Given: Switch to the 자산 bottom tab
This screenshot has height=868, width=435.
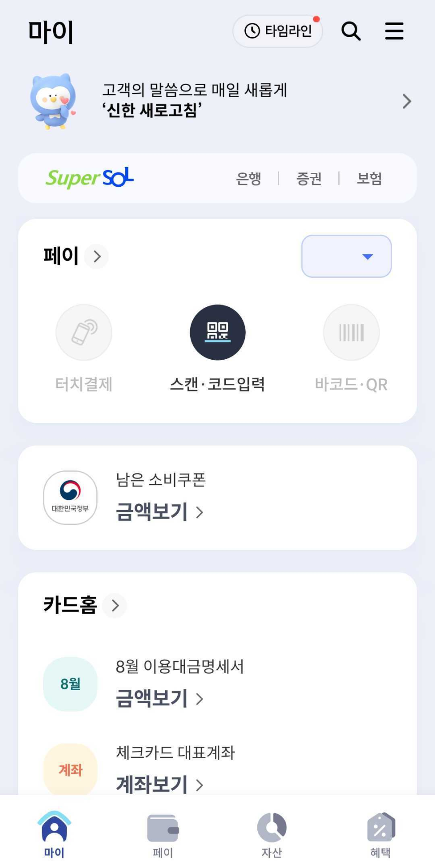Looking at the screenshot, I should tap(272, 835).
